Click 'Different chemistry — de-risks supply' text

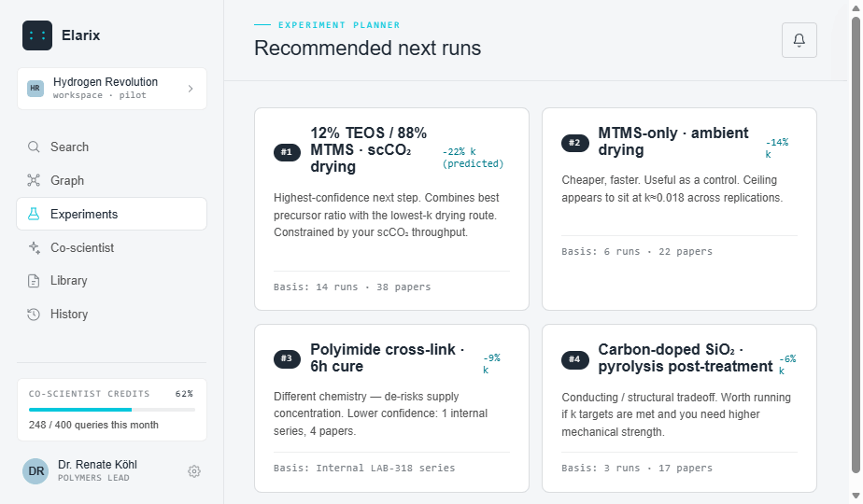click(380, 413)
